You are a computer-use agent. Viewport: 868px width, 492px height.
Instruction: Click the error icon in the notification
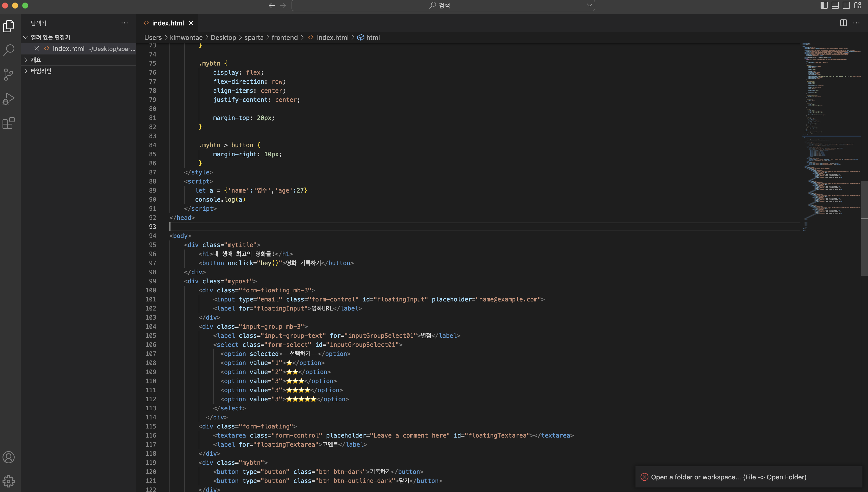click(644, 477)
